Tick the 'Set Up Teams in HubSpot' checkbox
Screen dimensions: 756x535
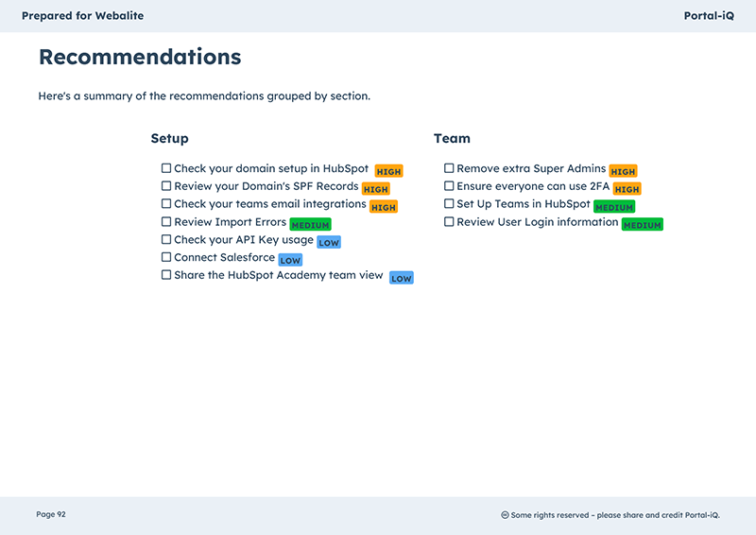tap(449, 203)
